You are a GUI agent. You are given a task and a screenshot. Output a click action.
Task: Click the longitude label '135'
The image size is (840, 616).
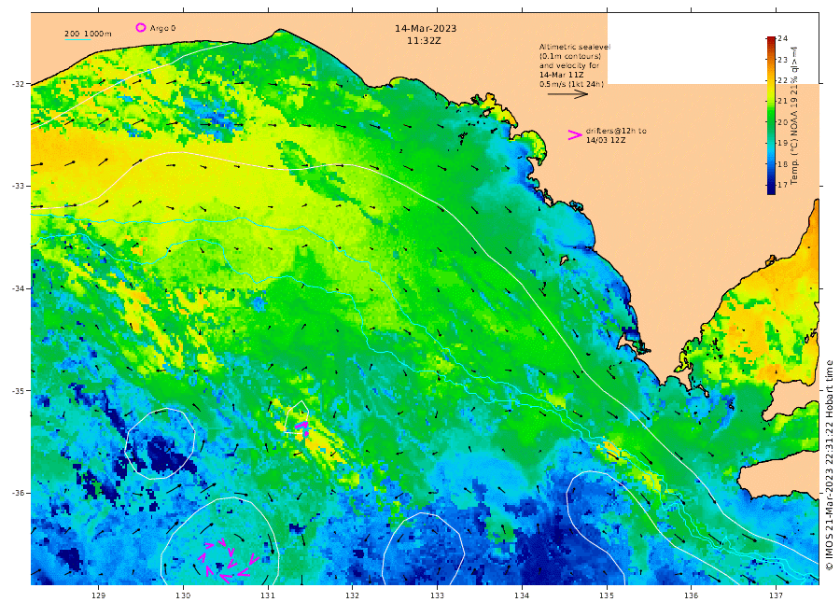tap(607, 595)
